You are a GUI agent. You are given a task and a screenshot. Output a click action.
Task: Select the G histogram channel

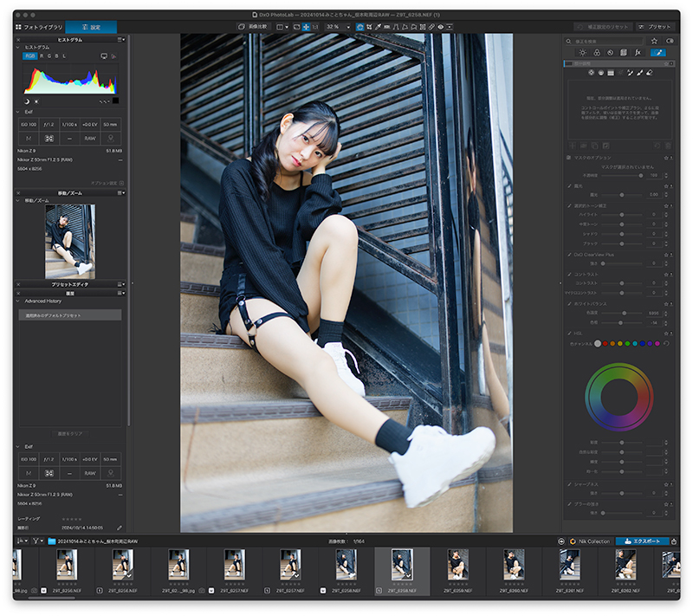coord(49,56)
